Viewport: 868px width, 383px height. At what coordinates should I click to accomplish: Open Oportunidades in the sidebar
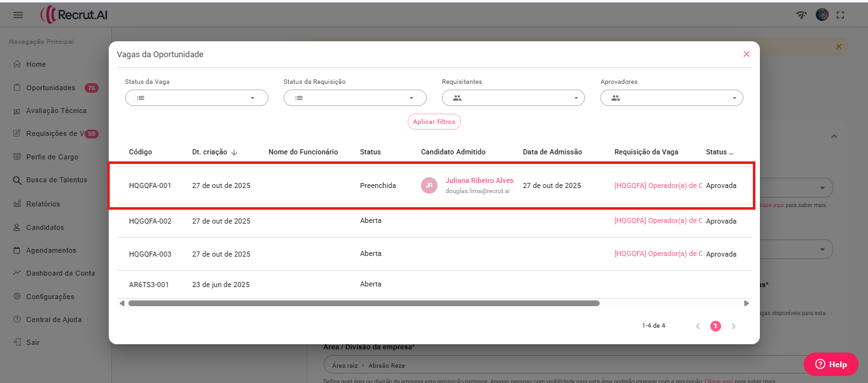coord(50,88)
